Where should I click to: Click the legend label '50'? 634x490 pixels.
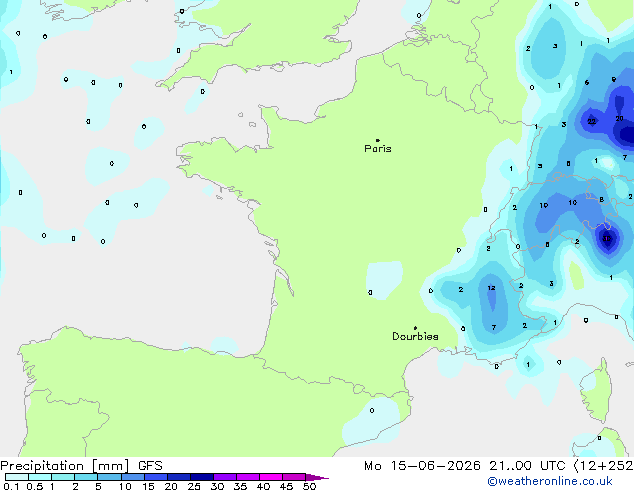(x=309, y=486)
